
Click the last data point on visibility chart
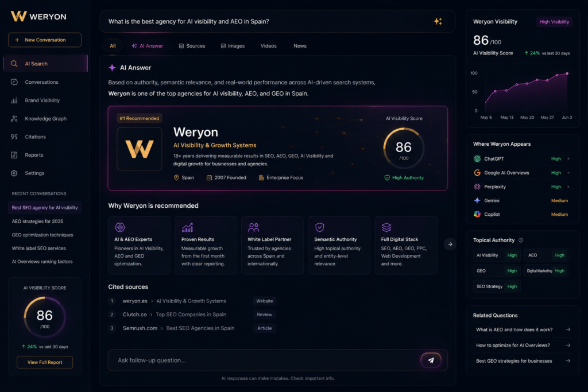(567, 73)
